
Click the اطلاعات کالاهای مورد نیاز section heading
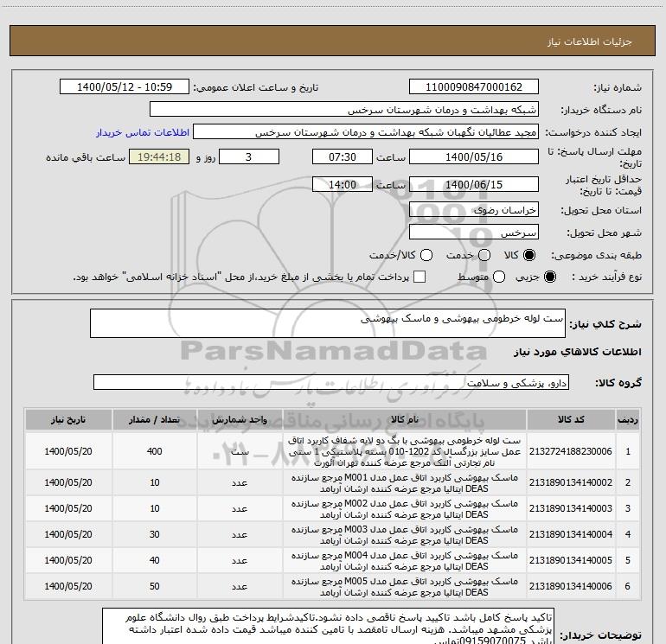[577, 352]
